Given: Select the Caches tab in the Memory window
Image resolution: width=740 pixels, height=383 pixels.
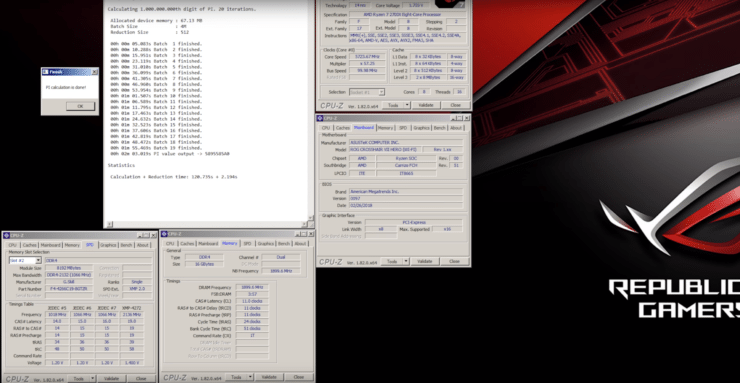Looking at the screenshot, I should tap(187, 244).
